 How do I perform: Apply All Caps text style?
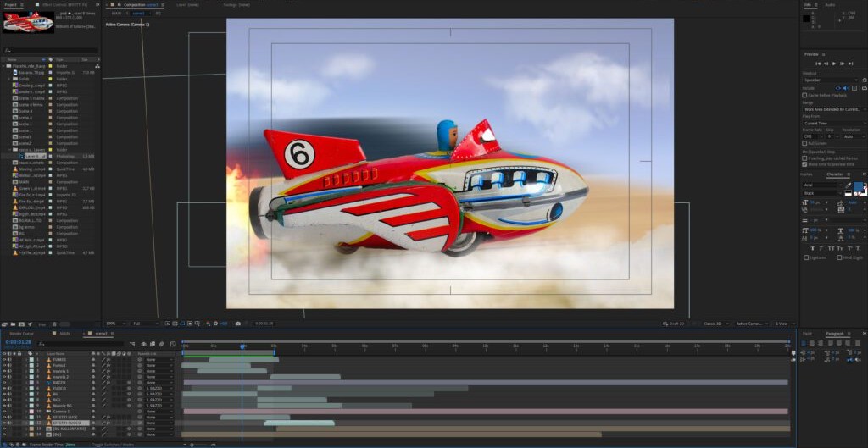click(x=831, y=248)
